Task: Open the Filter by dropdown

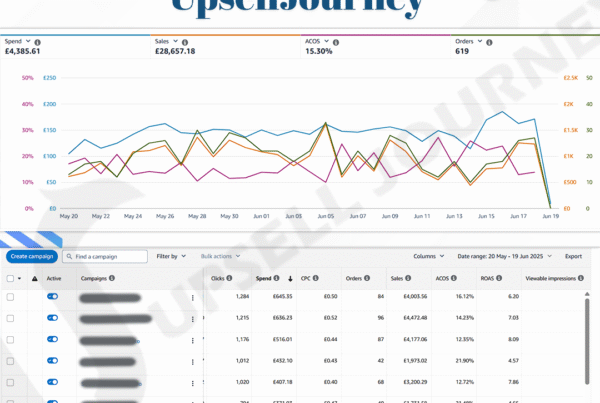Action: click(171, 256)
